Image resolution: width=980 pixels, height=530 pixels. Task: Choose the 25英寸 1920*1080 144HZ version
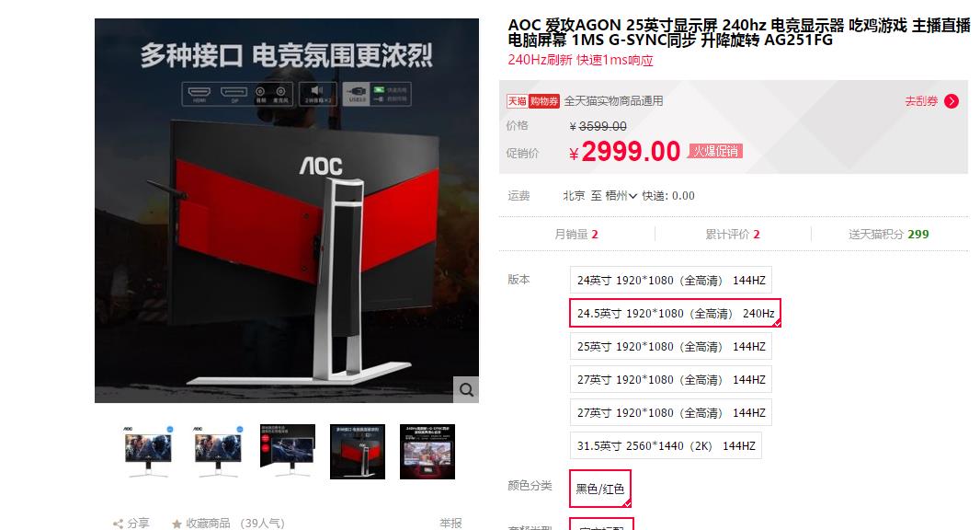point(670,346)
